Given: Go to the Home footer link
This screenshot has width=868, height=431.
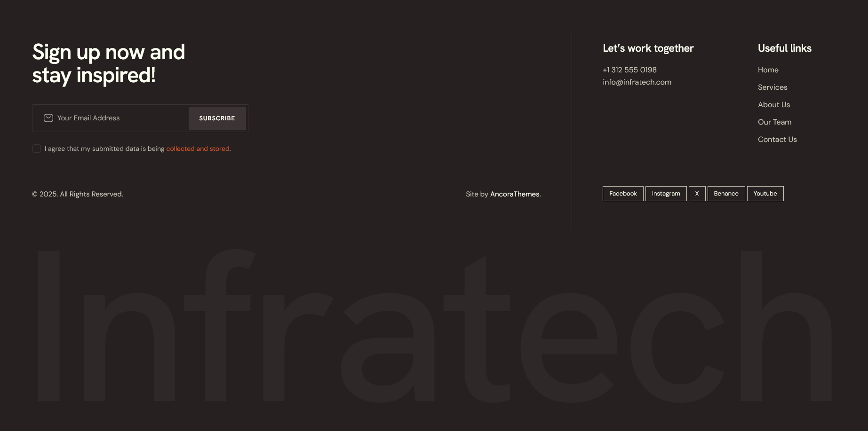Looking at the screenshot, I should pyautogui.click(x=768, y=70).
